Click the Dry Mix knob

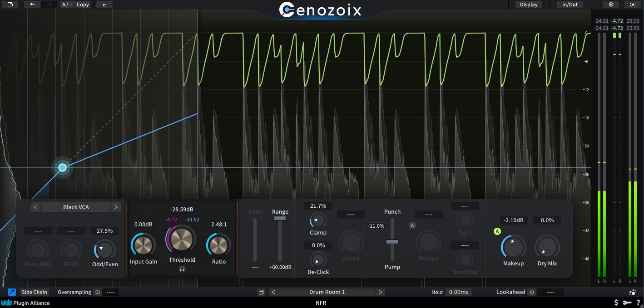[x=547, y=247]
